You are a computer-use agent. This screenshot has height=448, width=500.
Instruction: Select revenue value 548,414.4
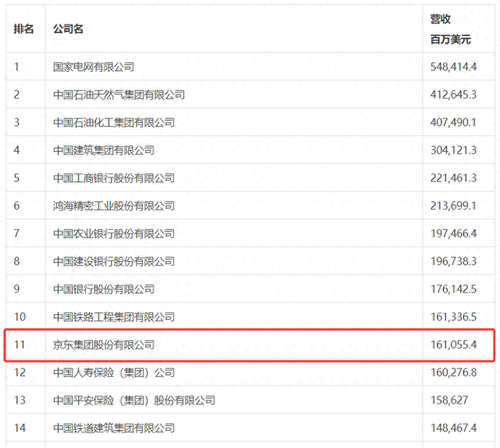(x=453, y=66)
